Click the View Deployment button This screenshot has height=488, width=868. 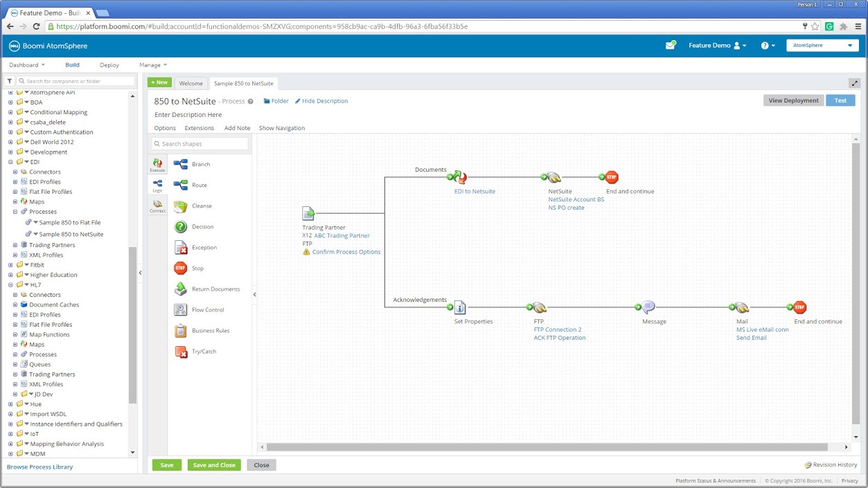coord(794,100)
